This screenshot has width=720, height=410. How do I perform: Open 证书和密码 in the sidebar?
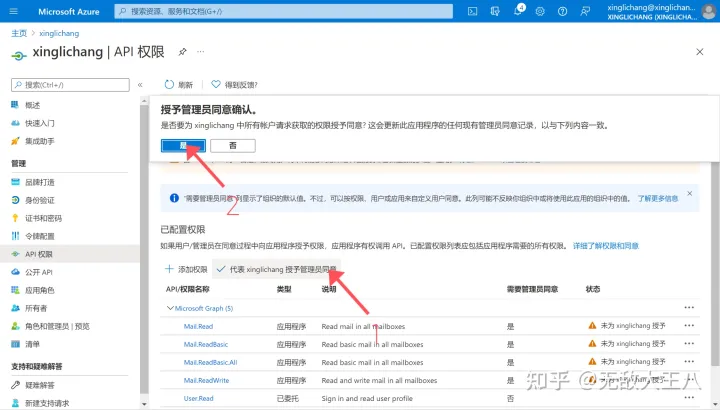click(x=43, y=218)
